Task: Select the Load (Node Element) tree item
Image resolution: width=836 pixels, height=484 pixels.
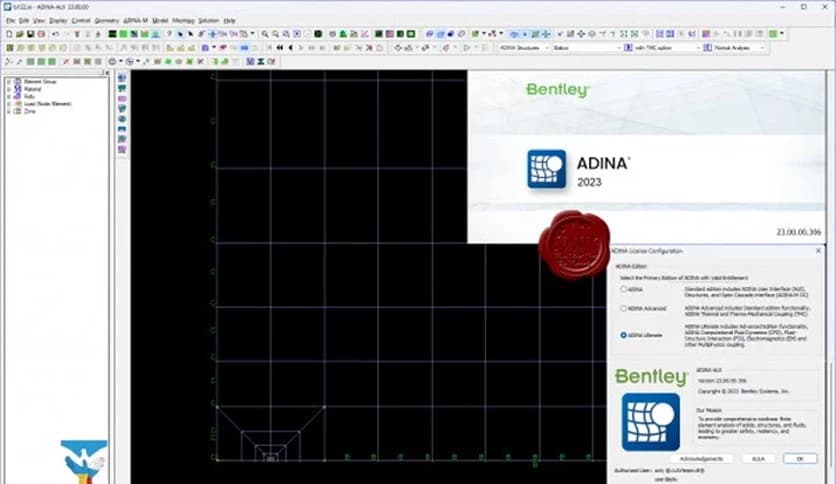Action: point(47,104)
